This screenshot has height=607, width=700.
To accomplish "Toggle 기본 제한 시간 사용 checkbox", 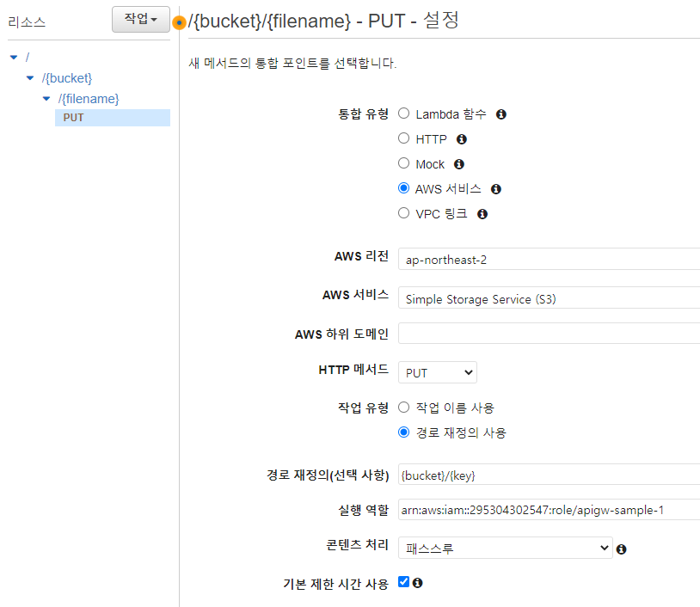I will [x=403, y=582].
